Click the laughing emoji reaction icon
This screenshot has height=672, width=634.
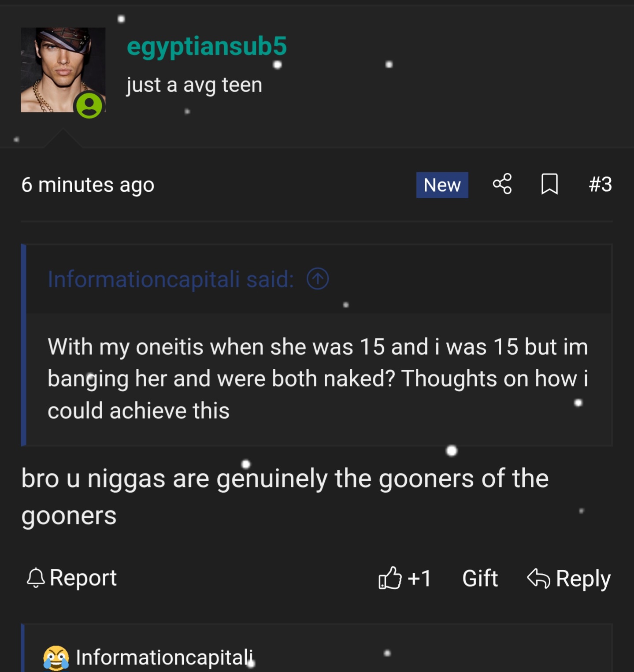pos(56,657)
